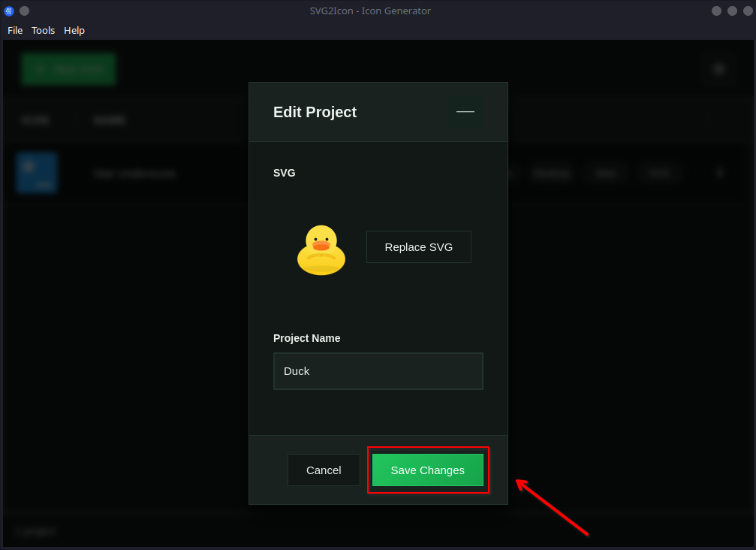Viewport: 756px width, 550px height.
Task: Click the ICON column header
Action: (x=36, y=120)
